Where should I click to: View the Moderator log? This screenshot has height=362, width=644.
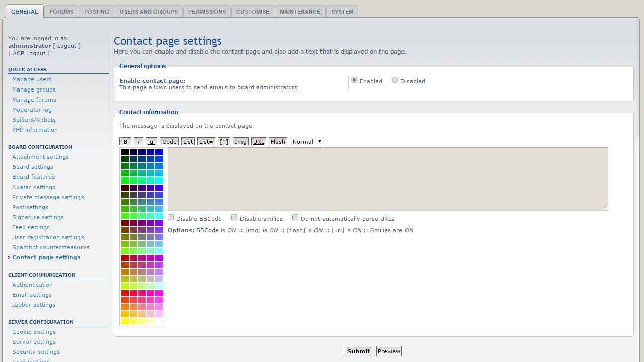click(x=32, y=110)
